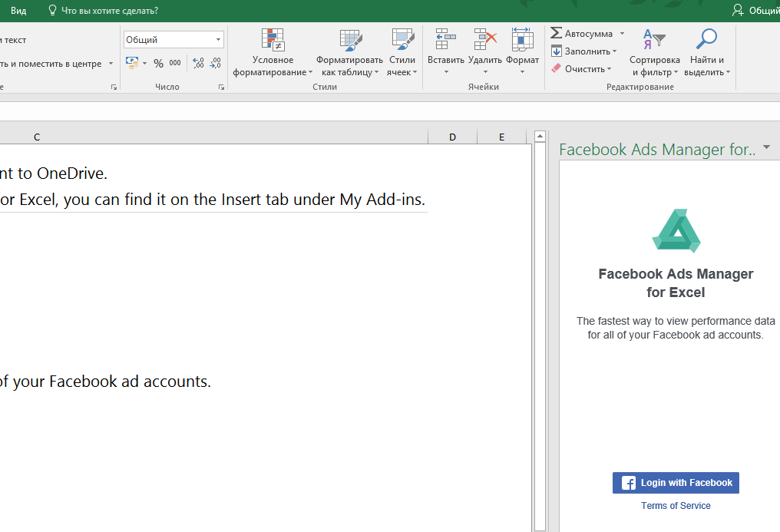Click the Что вы хотите сделать search box
Image resolution: width=780 pixels, height=532 pixels.
pyautogui.click(x=102, y=11)
